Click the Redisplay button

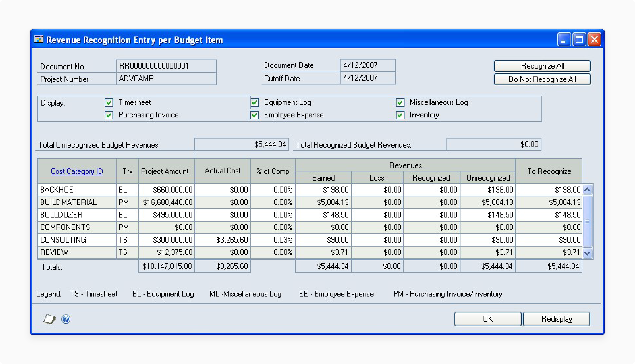557,319
